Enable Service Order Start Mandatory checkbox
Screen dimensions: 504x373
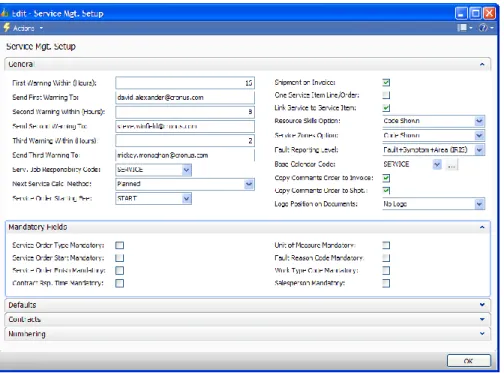(x=119, y=258)
